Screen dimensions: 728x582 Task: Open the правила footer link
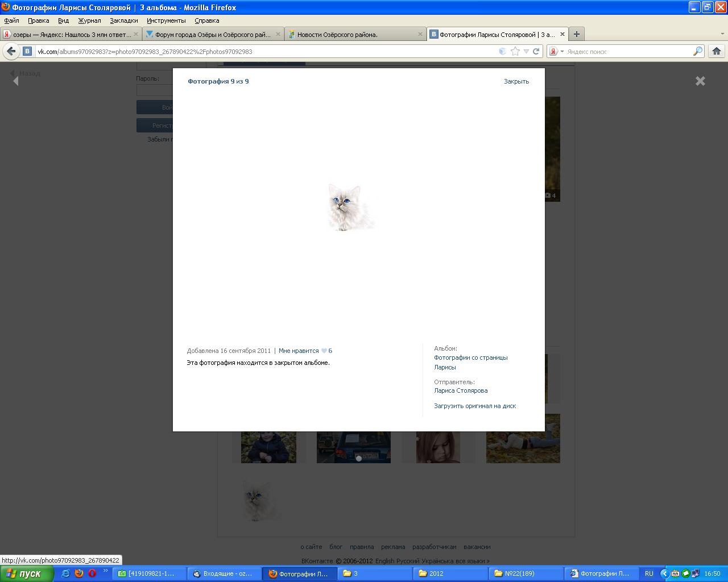362,547
